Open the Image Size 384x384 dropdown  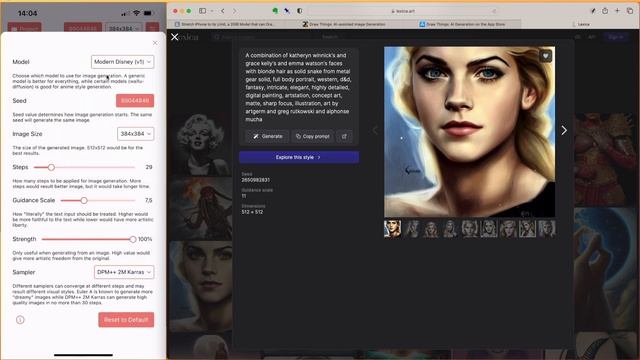coord(136,134)
